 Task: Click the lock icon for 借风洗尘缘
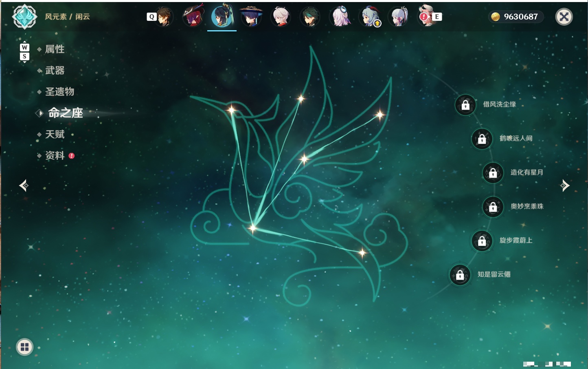[465, 105]
